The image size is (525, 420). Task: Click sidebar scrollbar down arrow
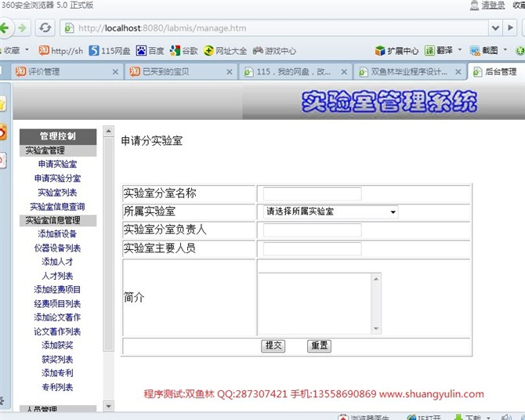108,406
